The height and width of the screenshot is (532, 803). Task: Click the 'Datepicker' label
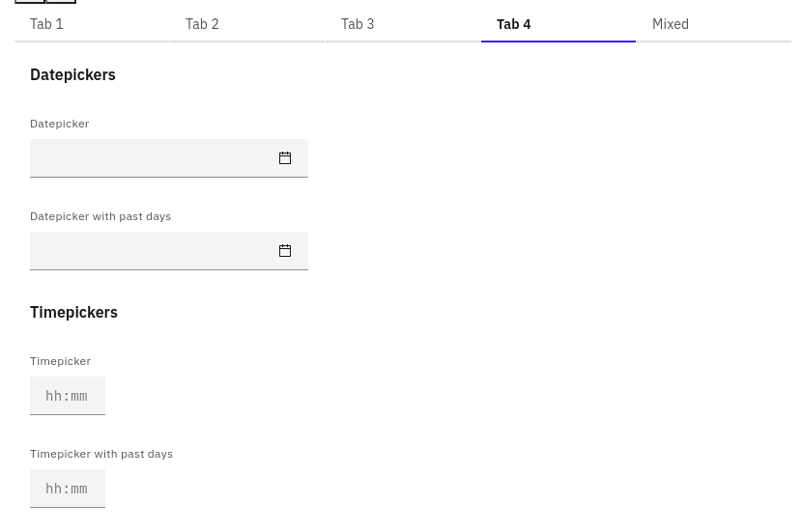tap(59, 124)
